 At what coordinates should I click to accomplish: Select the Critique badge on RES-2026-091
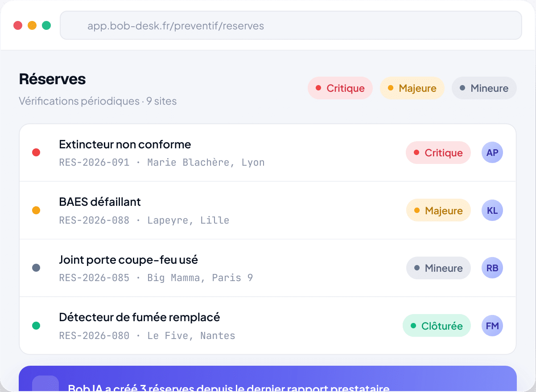pos(438,153)
